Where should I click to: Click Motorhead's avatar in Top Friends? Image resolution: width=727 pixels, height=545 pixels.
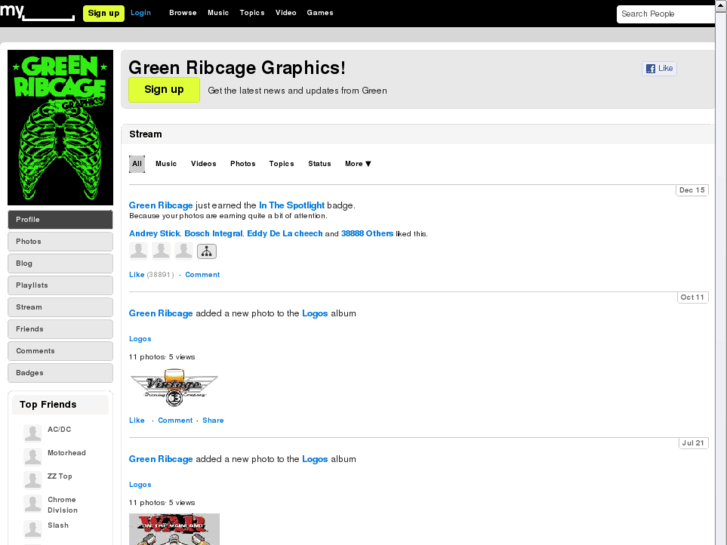point(33,456)
